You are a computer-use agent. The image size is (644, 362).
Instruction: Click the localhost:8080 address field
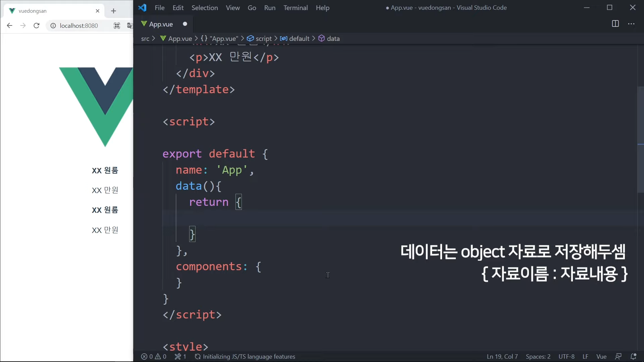[x=79, y=25]
